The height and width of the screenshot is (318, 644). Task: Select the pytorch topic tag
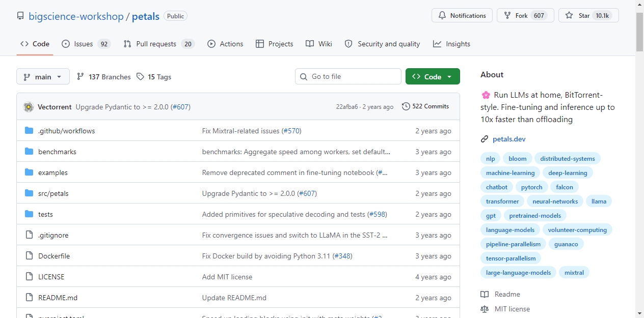coord(532,187)
